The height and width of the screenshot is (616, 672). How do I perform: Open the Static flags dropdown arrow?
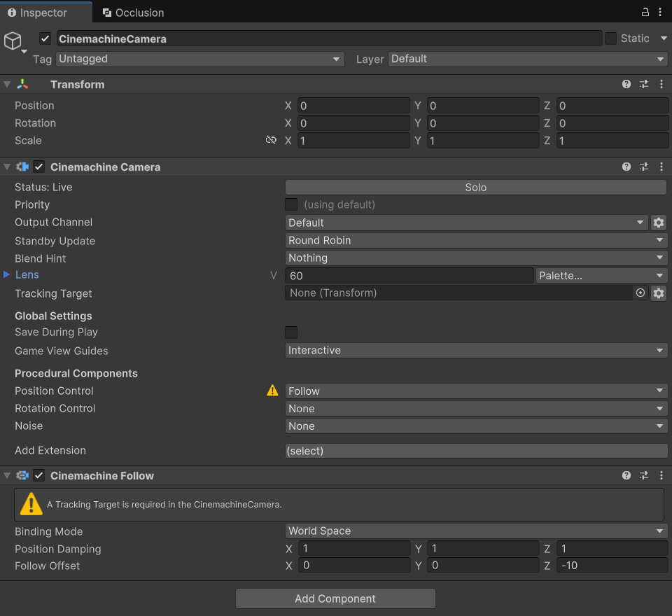pyautogui.click(x=664, y=38)
